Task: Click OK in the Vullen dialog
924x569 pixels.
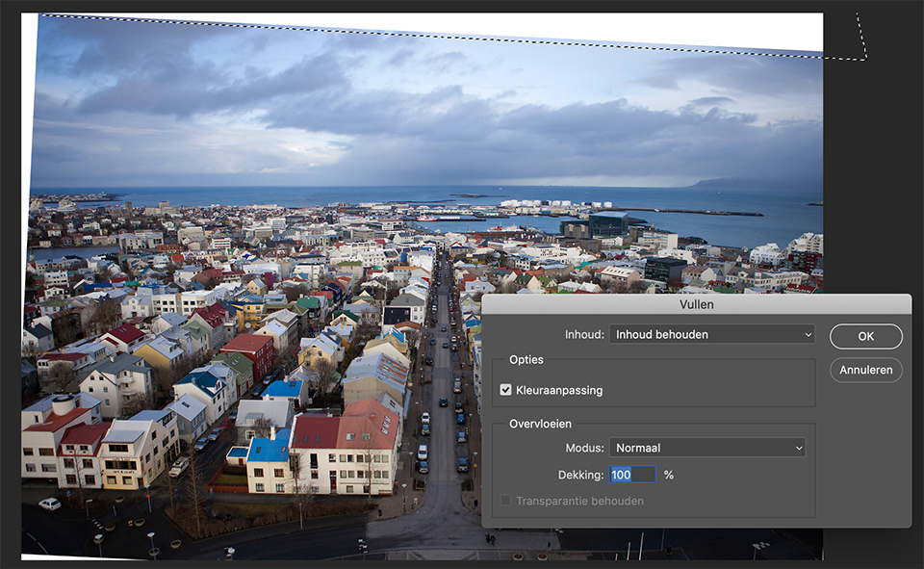Action: tap(865, 336)
